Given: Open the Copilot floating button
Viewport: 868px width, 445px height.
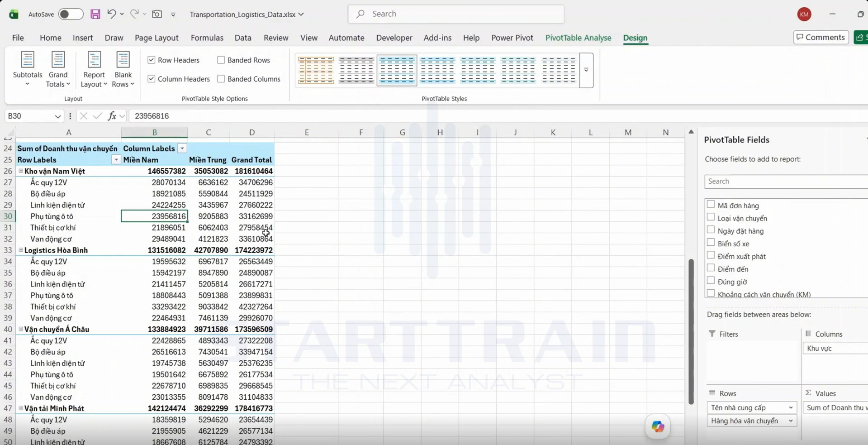Looking at the screenshot, I should (658, 426).
